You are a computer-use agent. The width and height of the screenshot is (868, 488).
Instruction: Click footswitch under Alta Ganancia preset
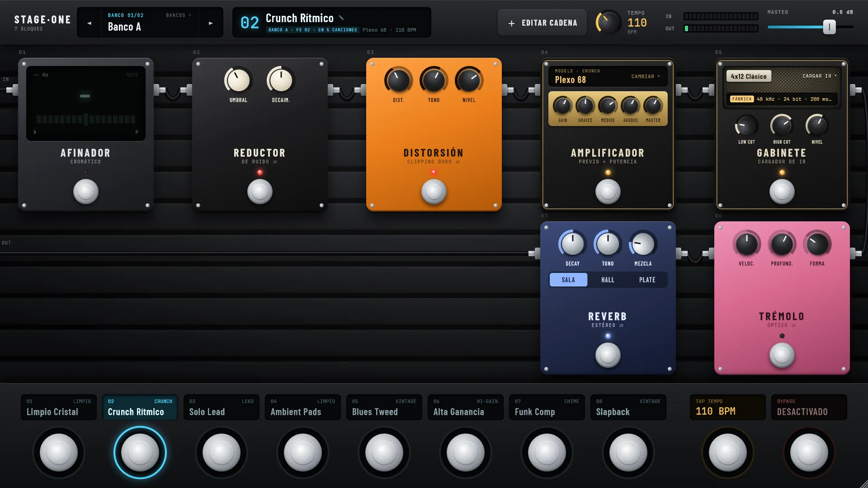(466, 452)
